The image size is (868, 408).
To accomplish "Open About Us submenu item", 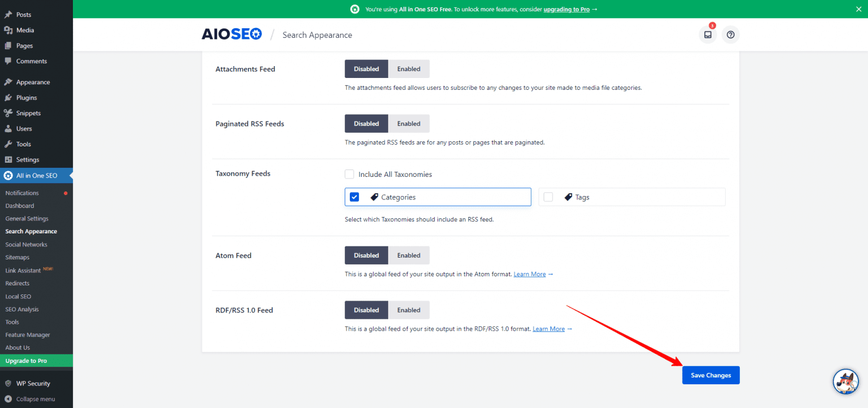I will [18, 348].
